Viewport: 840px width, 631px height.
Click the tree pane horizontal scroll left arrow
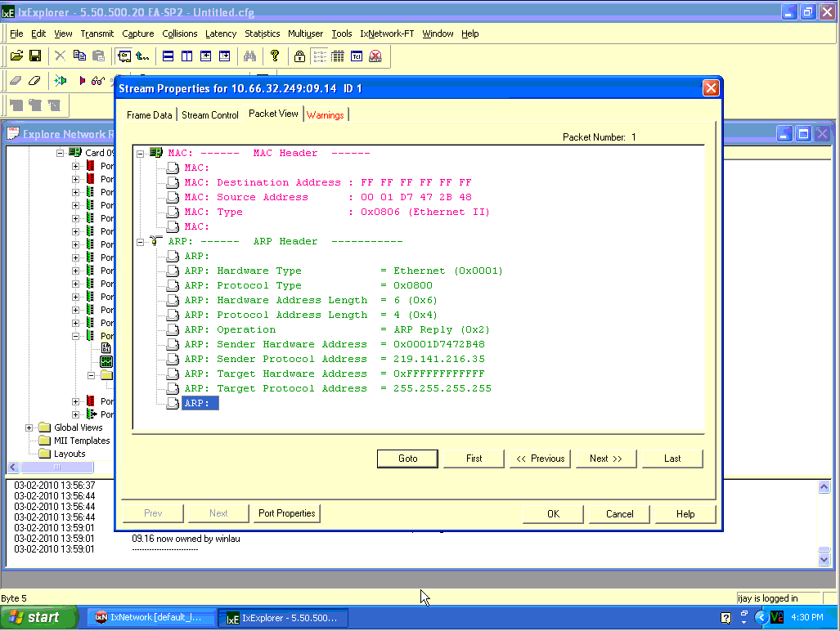point(14,468)
